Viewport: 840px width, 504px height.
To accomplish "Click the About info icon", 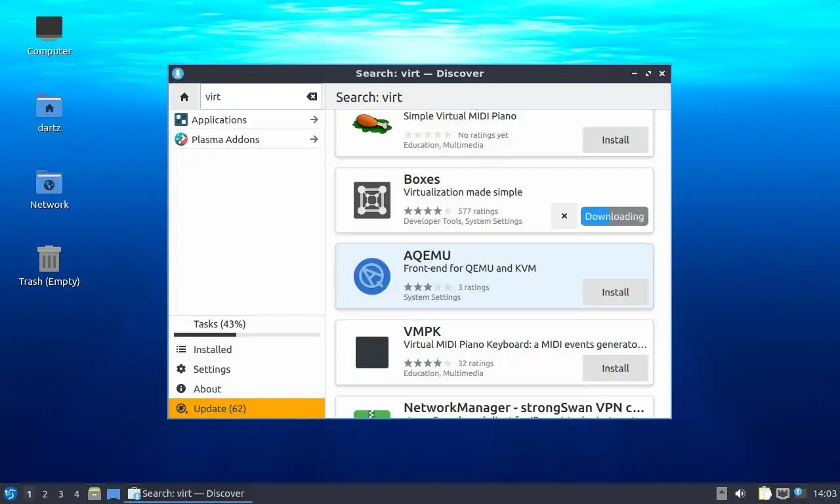I will pos(181,389).
